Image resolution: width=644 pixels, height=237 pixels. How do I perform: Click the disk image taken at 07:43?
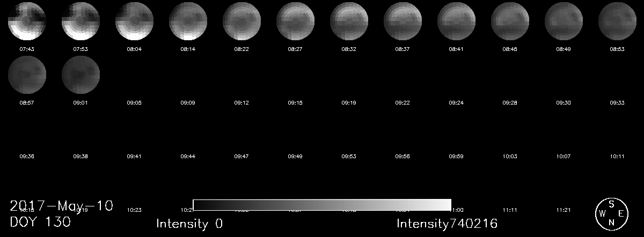[27, 21]
